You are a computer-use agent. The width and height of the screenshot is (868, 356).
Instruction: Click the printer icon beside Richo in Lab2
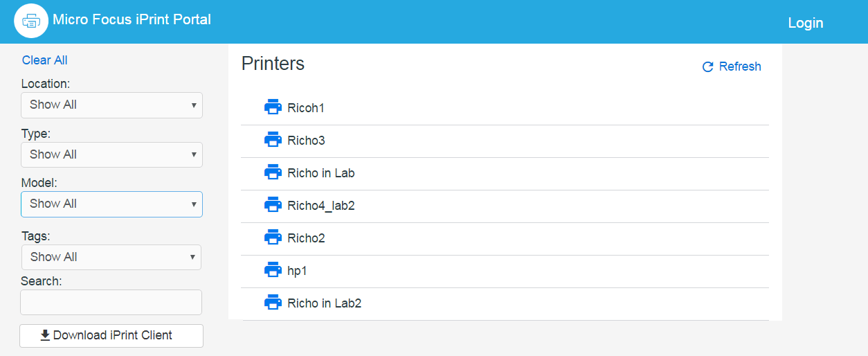[x=273, y=303]
